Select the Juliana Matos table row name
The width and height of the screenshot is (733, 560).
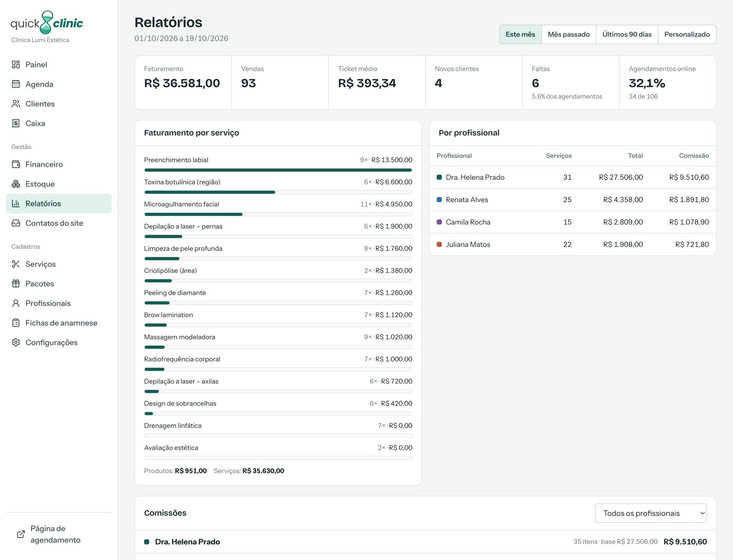[x=468, y=244]
